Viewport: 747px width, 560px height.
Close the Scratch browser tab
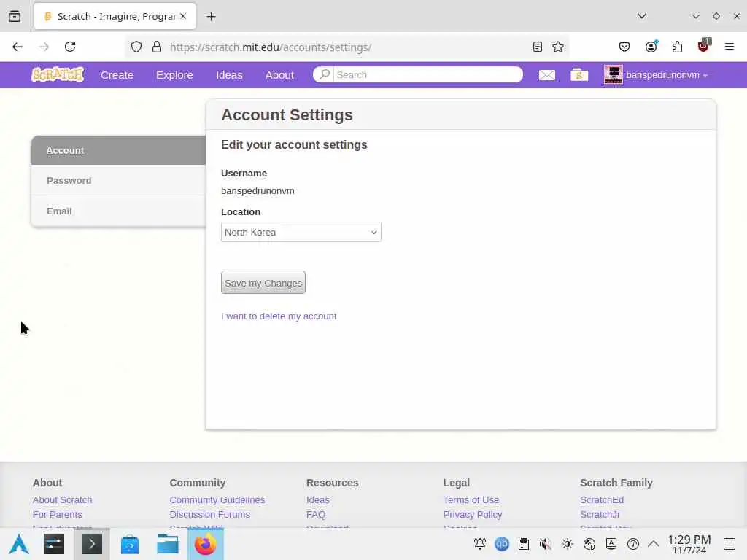pyautogui.click(x=183, y=16)
